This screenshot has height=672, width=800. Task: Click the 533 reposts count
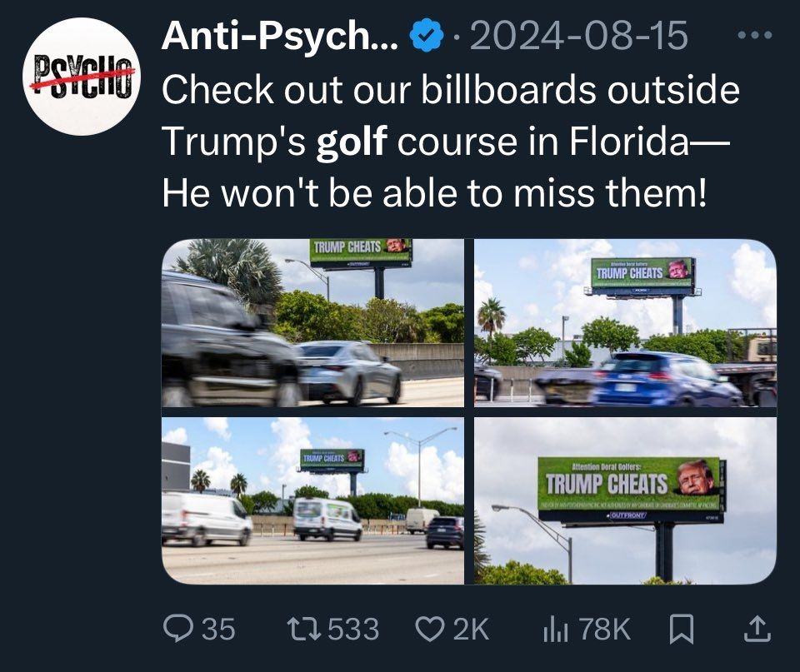353,630
